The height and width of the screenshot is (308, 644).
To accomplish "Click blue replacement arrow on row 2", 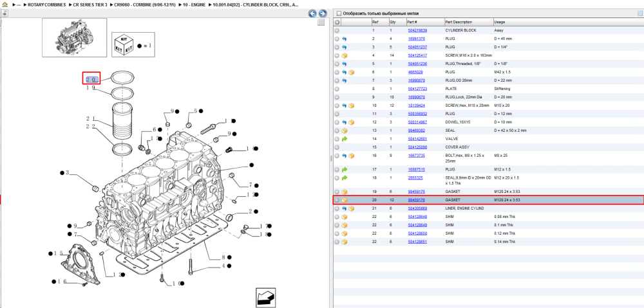I will point(344,39).
